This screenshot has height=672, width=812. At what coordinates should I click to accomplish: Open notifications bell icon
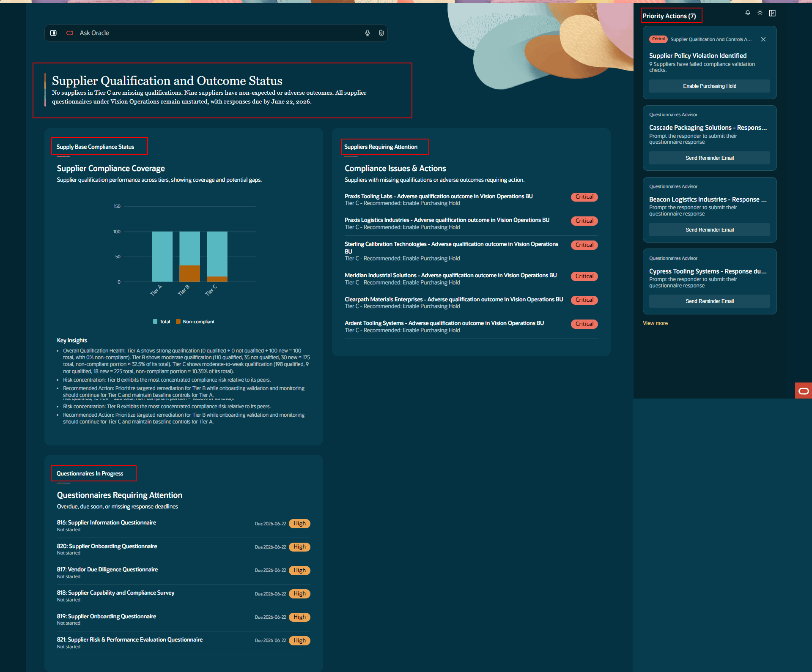click(x=748, y=13)
